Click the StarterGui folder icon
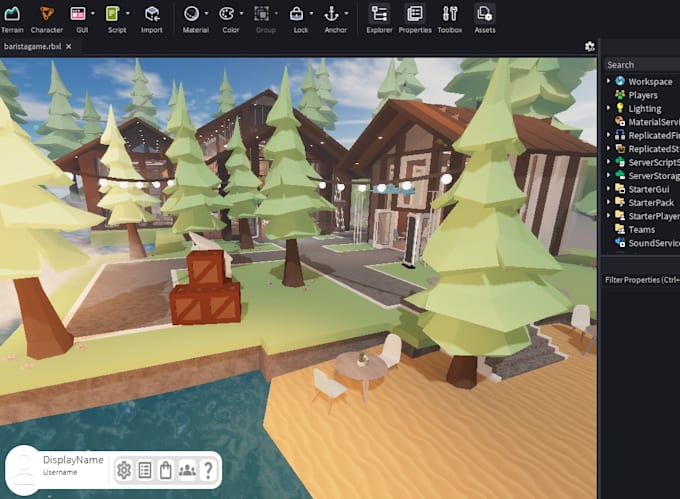680x499 pixels. (x=620, y=189)
